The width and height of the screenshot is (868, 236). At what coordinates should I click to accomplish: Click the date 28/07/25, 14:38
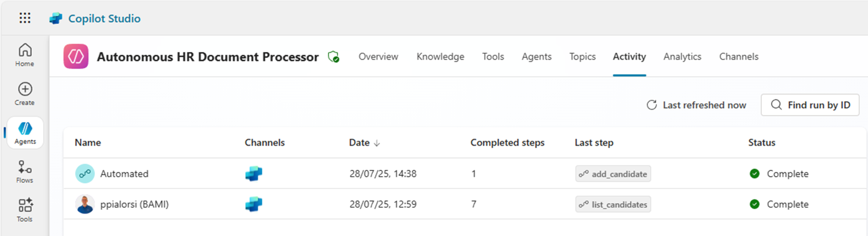coord(383,174)
